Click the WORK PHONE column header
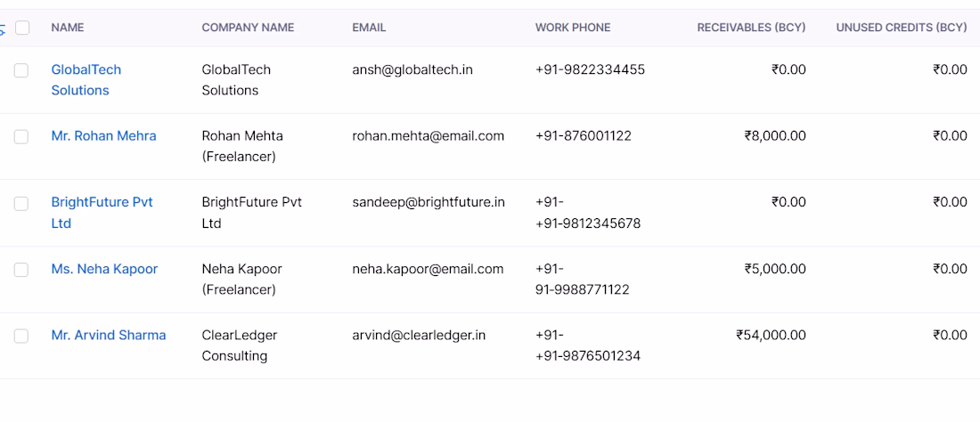The width and height of the screenshot is (980, 422). point(573,28)
